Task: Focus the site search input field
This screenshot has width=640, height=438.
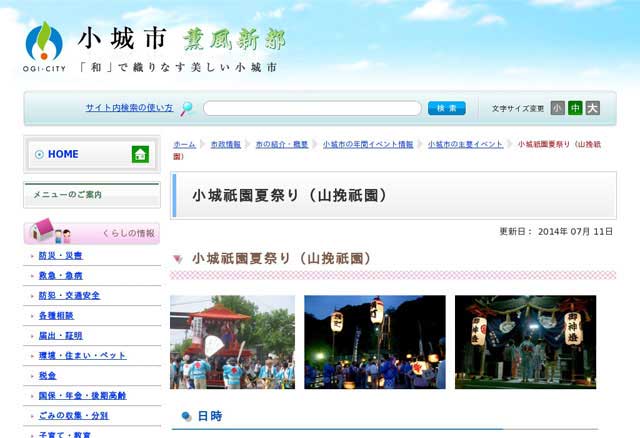Action: (312, 109)
